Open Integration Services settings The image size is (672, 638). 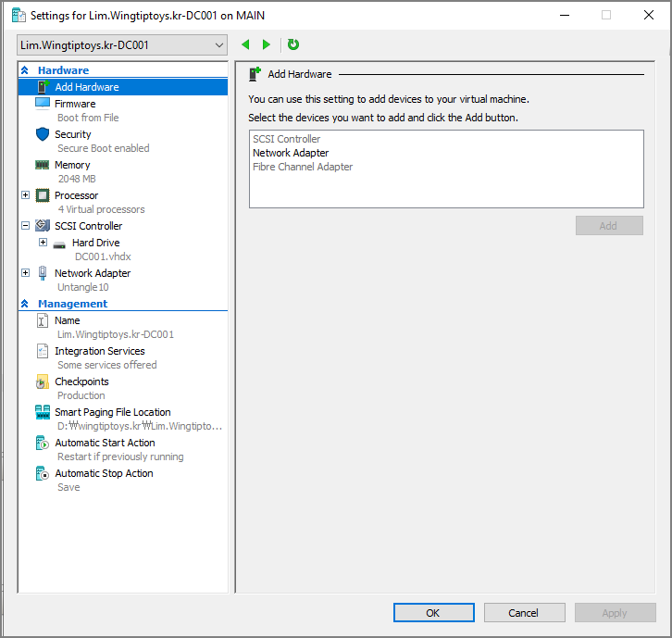point(100,351)
